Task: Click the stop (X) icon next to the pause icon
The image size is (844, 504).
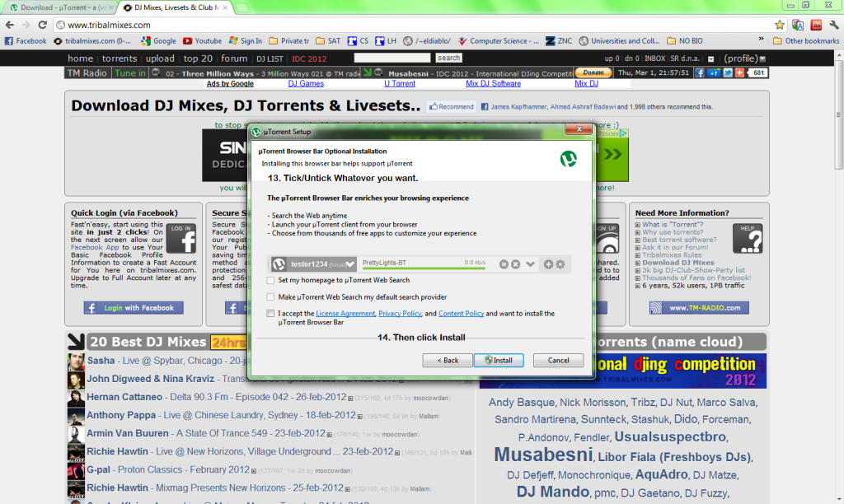Action: (516, 264)
